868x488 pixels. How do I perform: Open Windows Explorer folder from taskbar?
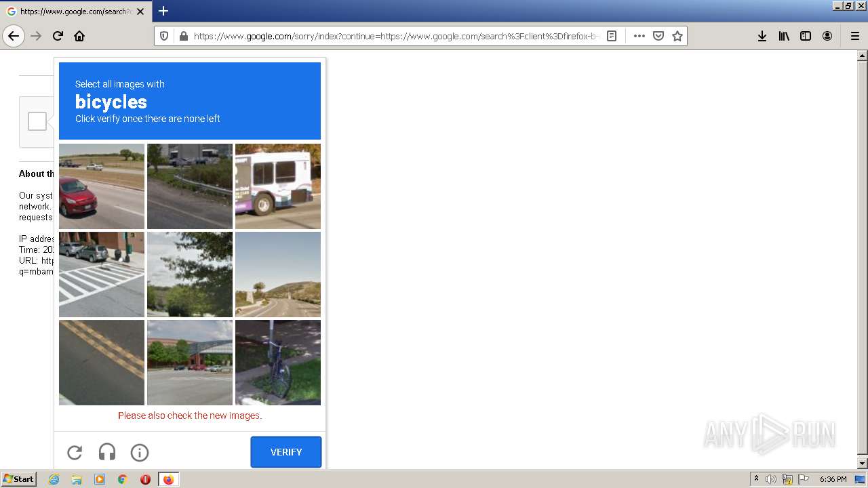77,479
